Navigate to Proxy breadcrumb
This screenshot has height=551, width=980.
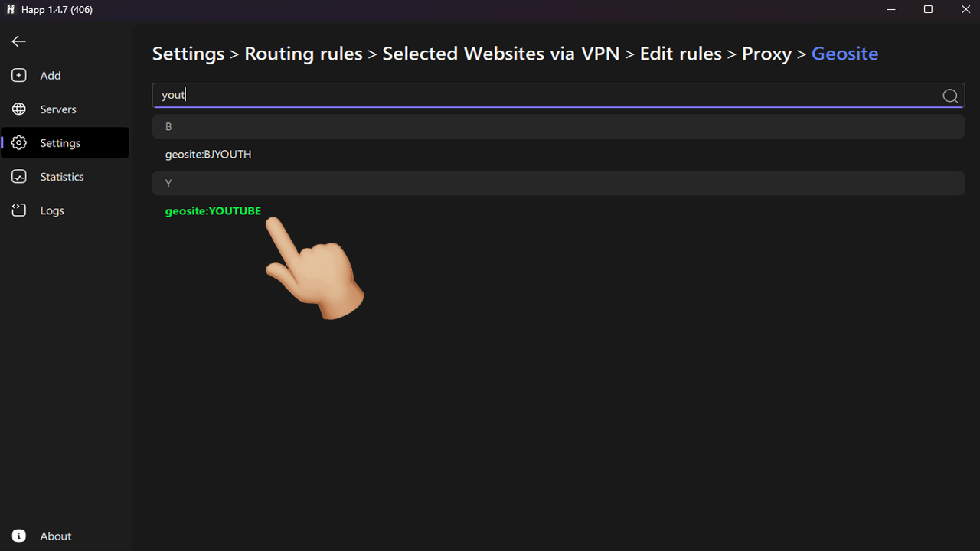click(x=766, y=54)
